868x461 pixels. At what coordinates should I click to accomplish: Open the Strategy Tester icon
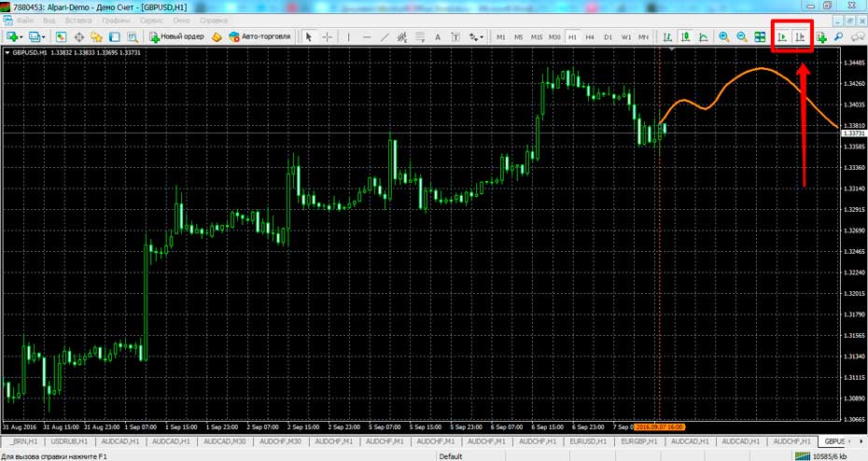point(132,37)
